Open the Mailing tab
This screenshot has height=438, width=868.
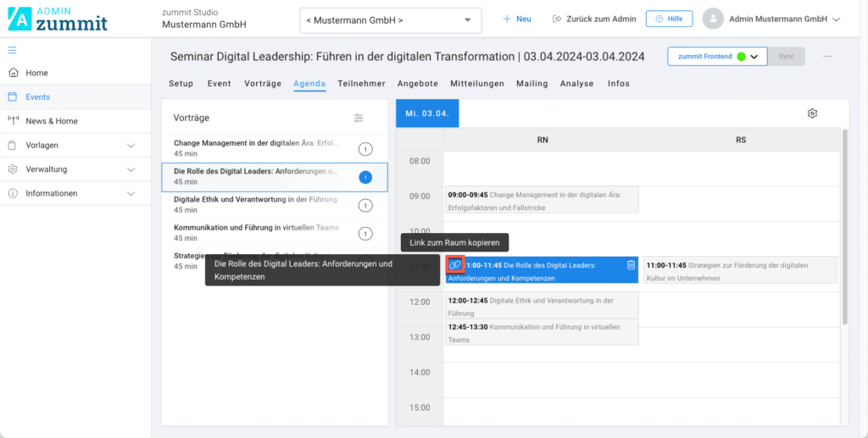pyautogui.click(x=531, y=84)
